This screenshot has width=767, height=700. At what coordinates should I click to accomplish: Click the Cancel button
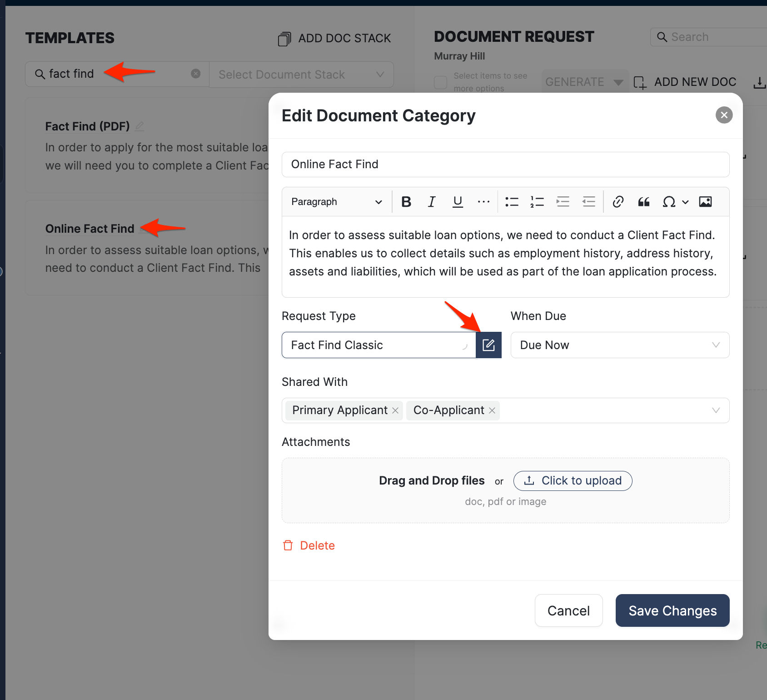tap(568, 610)
